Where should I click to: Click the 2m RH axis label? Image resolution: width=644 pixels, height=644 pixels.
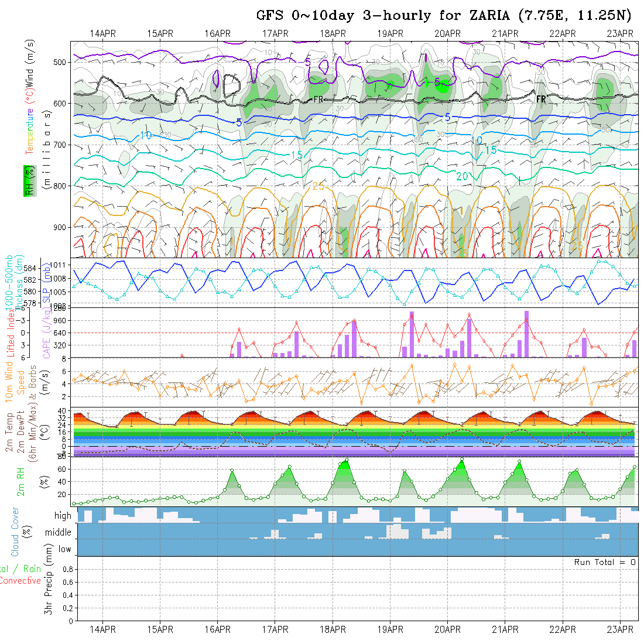(x=20, y=481)
